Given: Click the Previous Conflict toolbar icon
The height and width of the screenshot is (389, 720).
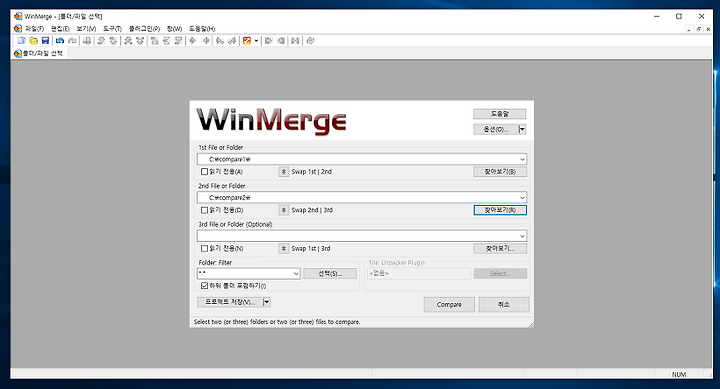Looking at the screenshot, I should (x=140, y=41).
